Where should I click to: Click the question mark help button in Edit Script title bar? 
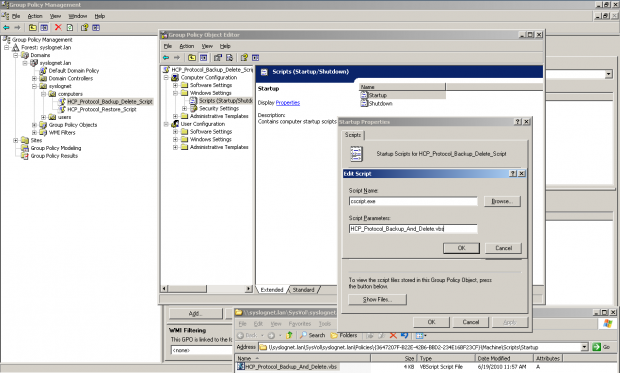[513, 174]
